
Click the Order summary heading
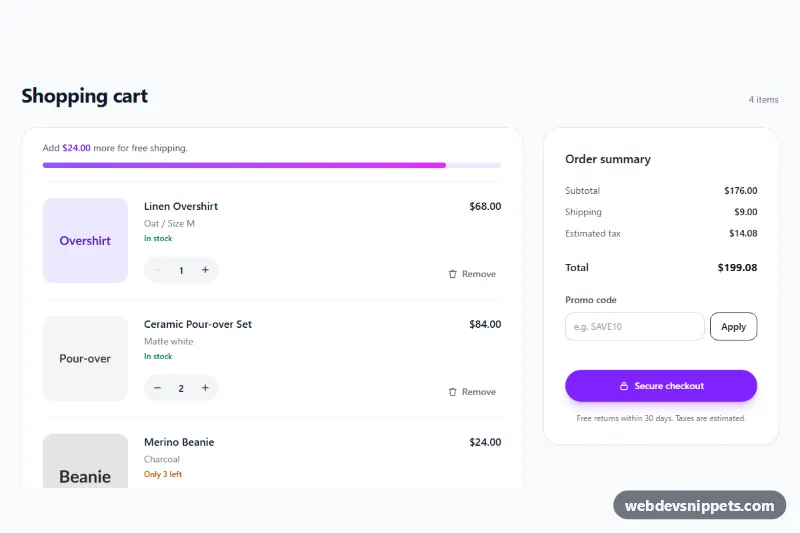(608, 159)
